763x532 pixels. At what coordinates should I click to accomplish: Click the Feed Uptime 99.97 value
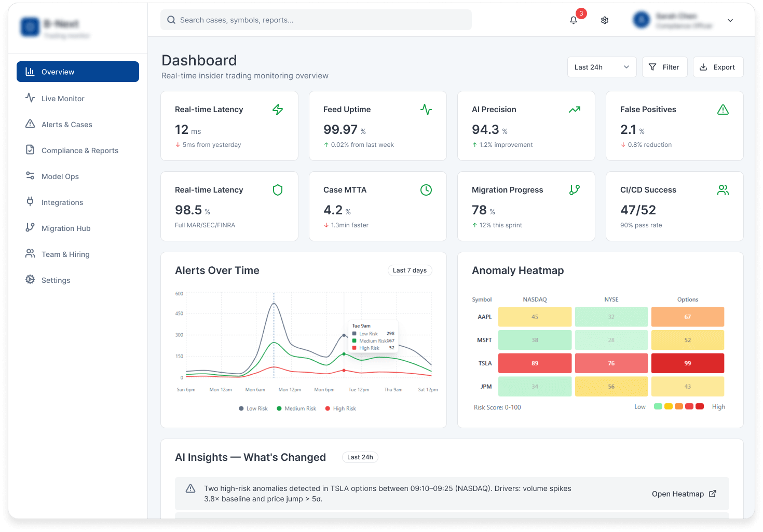340,129
